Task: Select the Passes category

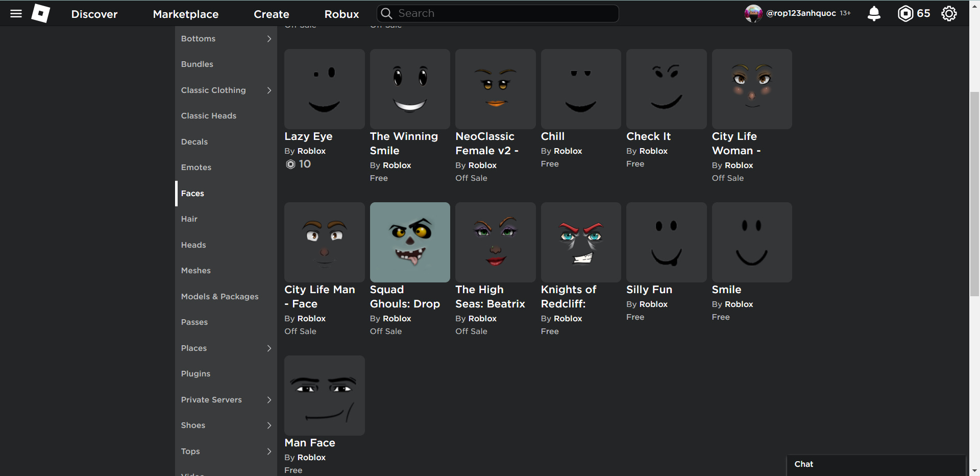Action: click(226, 322)
